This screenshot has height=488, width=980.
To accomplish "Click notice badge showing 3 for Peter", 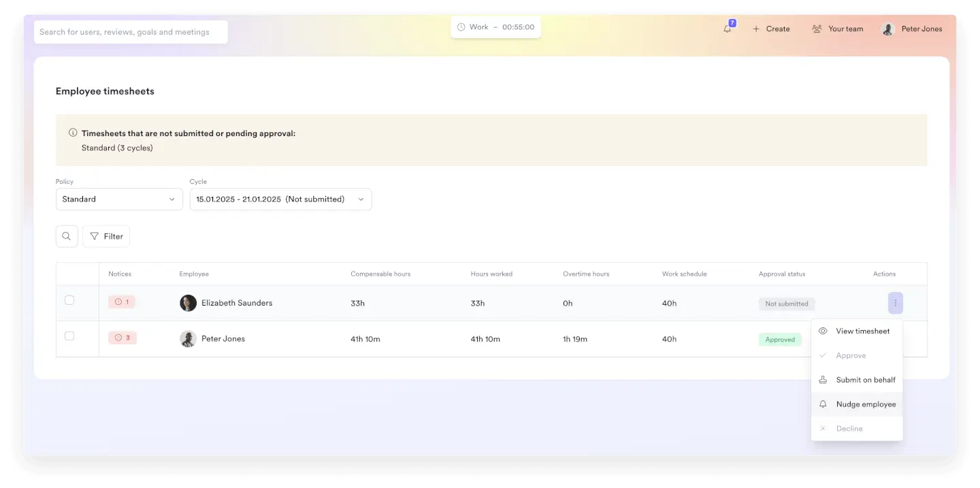I will click(x=122, y=338).
